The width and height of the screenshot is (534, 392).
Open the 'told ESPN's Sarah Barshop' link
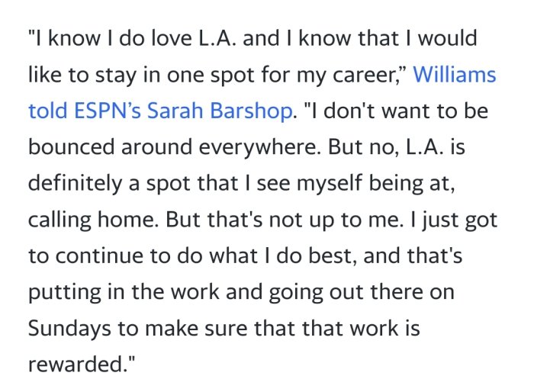[160, 111]
